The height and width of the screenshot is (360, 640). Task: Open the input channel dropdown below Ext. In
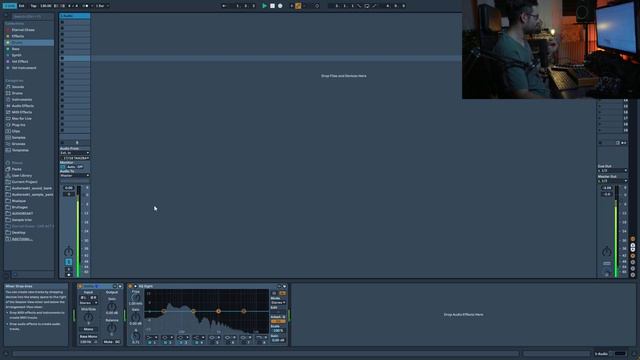click(75, 158)
